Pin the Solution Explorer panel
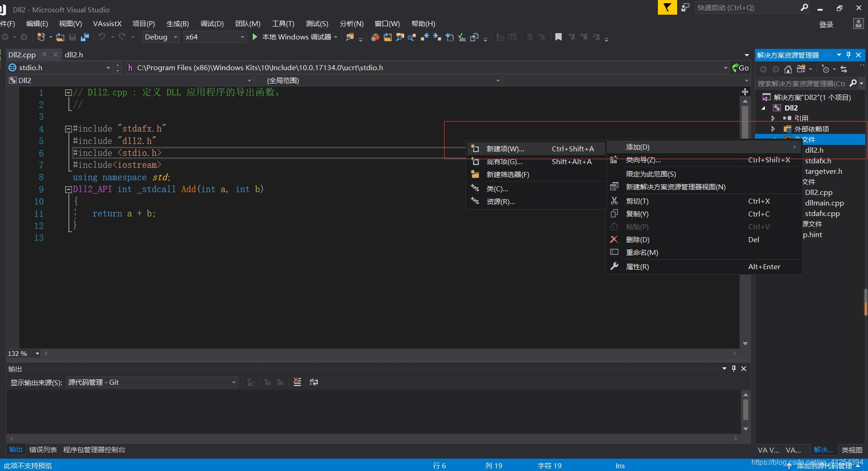Viewport: 868px width, 471px height. click(848, 55)
